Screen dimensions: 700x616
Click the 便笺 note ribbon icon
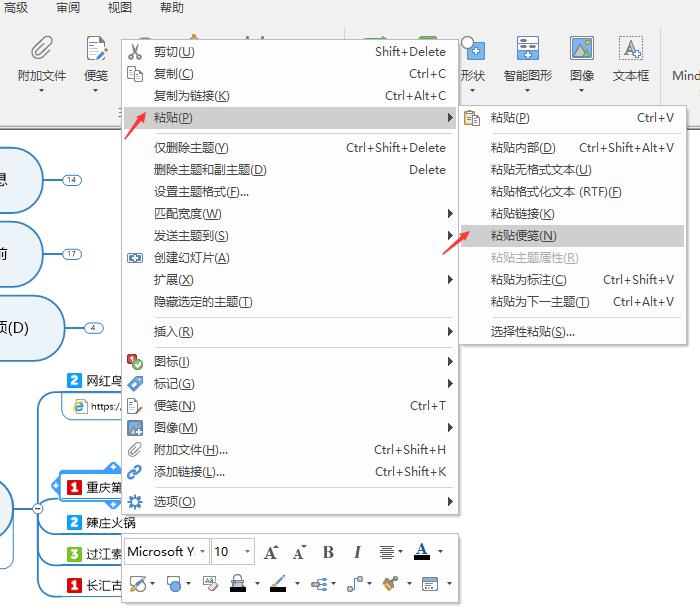pyautogui.click(x=96, y=48)
